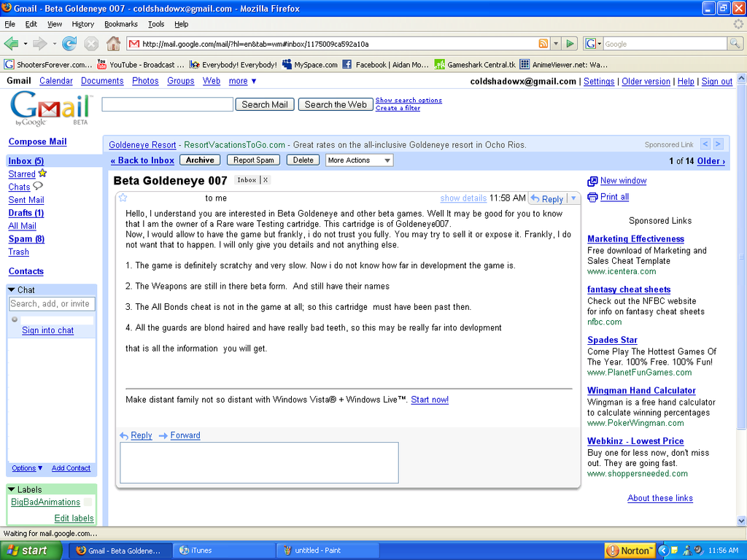This screenshot has width=747, height=560.
Task: Collapse the Labels panel
Action: (12, 489)
